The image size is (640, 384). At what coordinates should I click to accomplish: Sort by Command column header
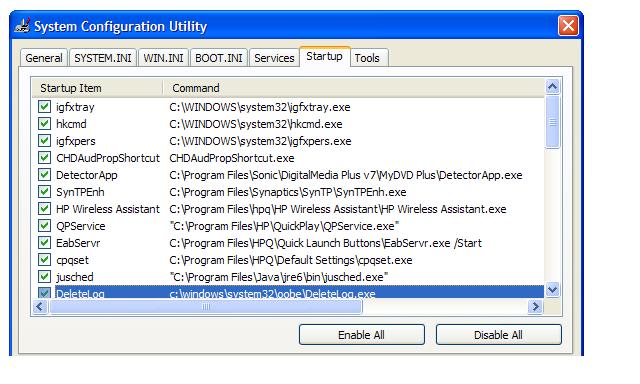pos(353,88)
